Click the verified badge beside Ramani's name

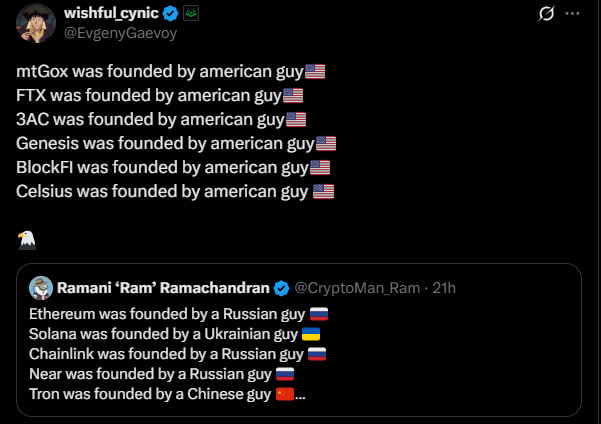point(281,288)
